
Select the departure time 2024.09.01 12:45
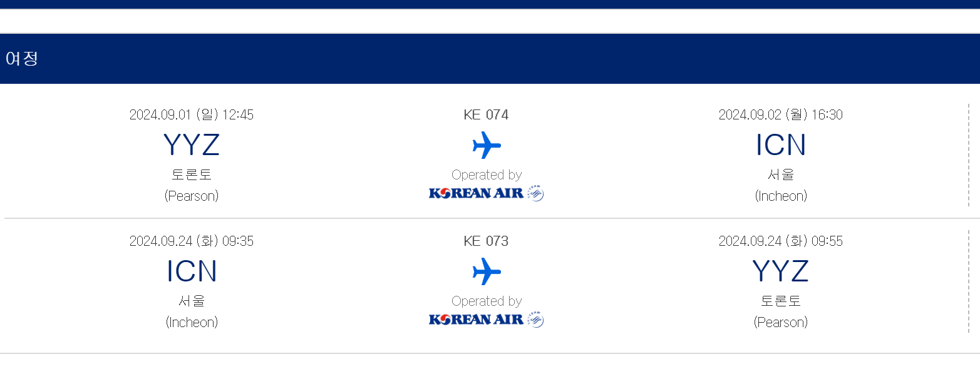(x=192, y=115)
